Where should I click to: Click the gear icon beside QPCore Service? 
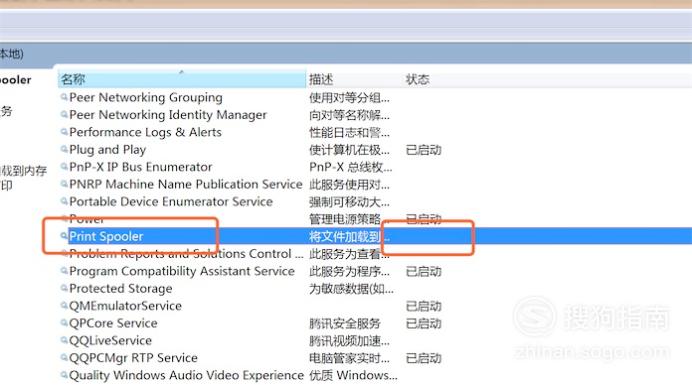[x=64, y=323]
